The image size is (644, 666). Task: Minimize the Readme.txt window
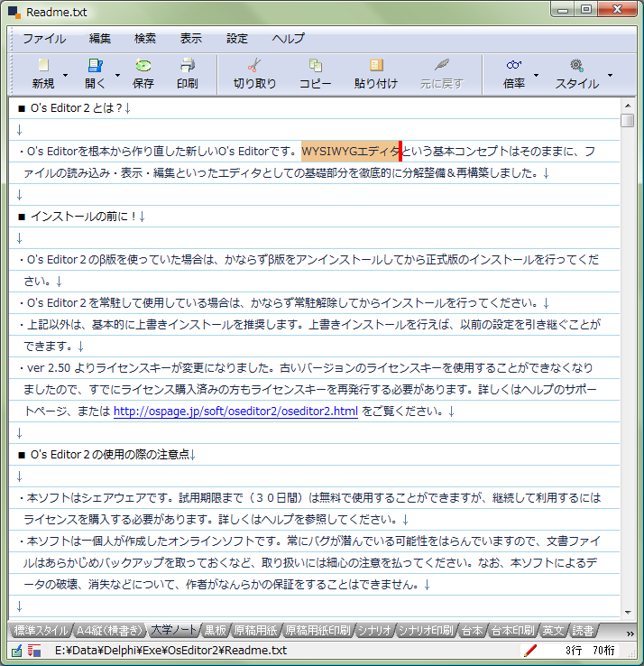(x=563, y=10)
